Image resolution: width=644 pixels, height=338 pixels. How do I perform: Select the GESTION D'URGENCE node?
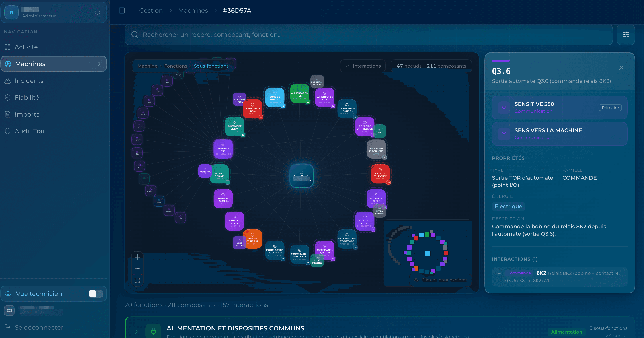tap(380, 174)
